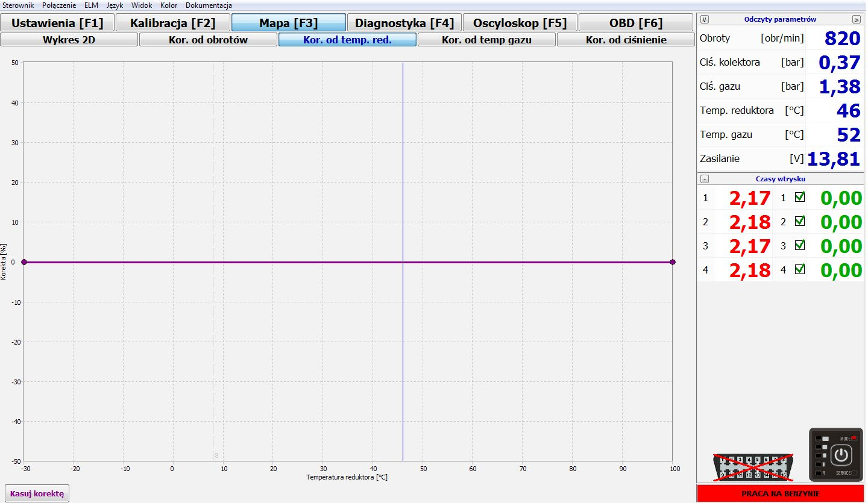Show the Kor. od ciśnienie subtab
868x503 pixels.
626,40
